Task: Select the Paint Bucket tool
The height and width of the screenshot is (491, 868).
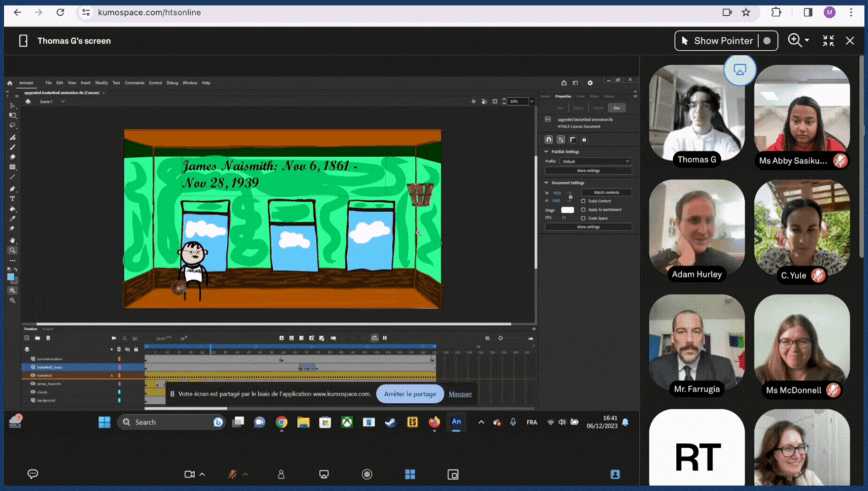Action: tap(12, 209)
